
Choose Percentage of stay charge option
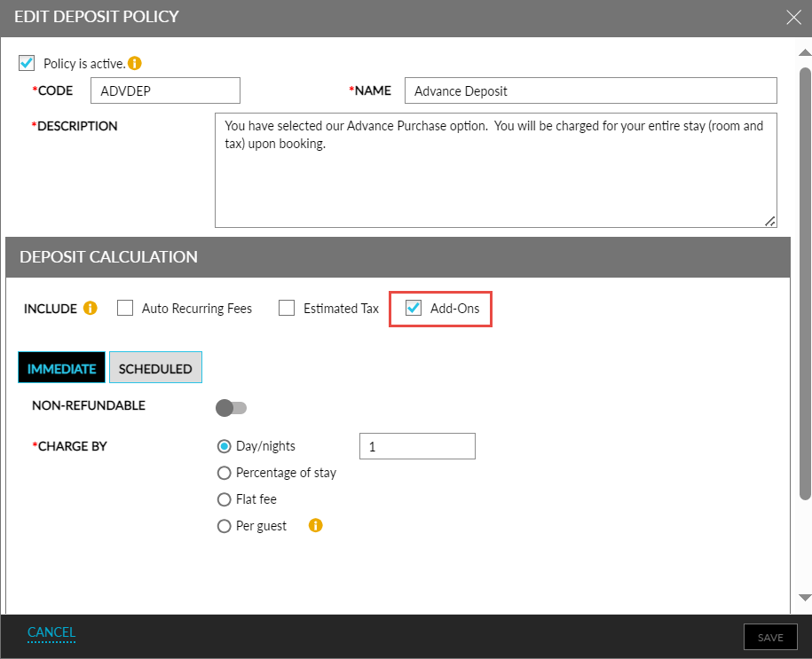point(225,473)
